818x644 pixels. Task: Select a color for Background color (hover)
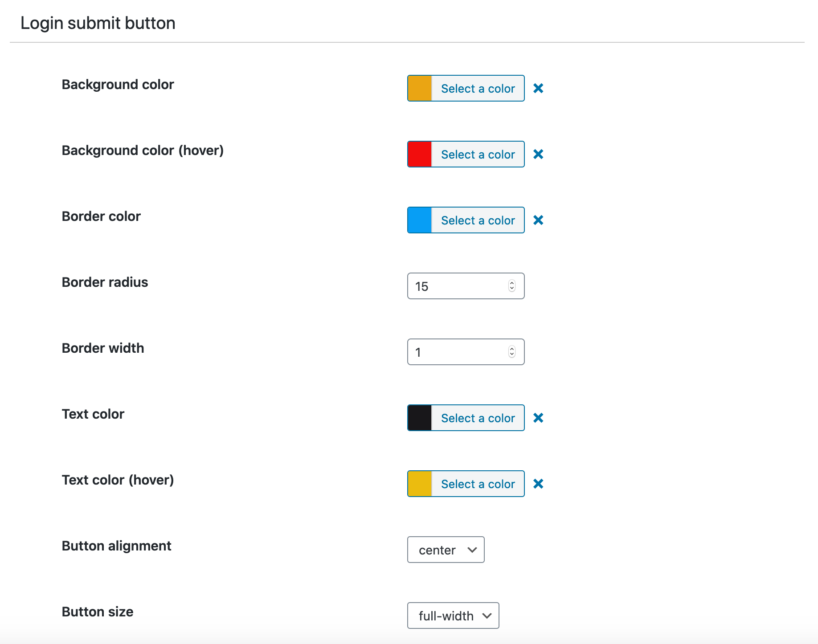pos(478,154)
